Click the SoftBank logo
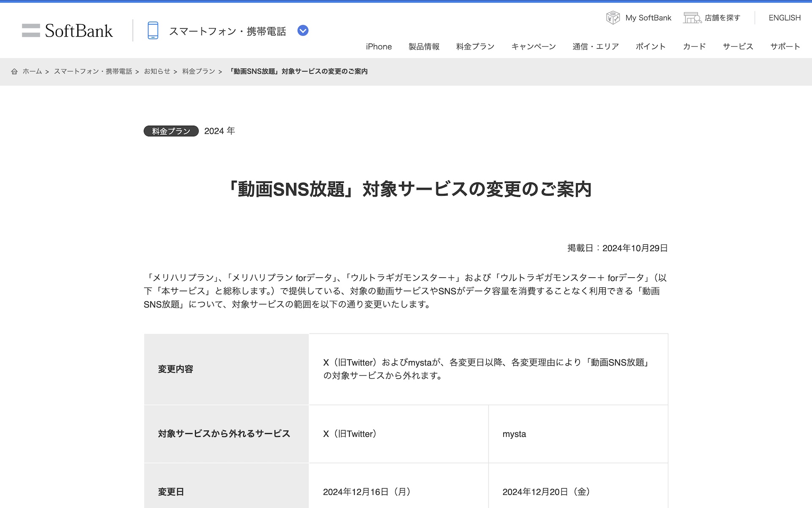 [68, 31]
